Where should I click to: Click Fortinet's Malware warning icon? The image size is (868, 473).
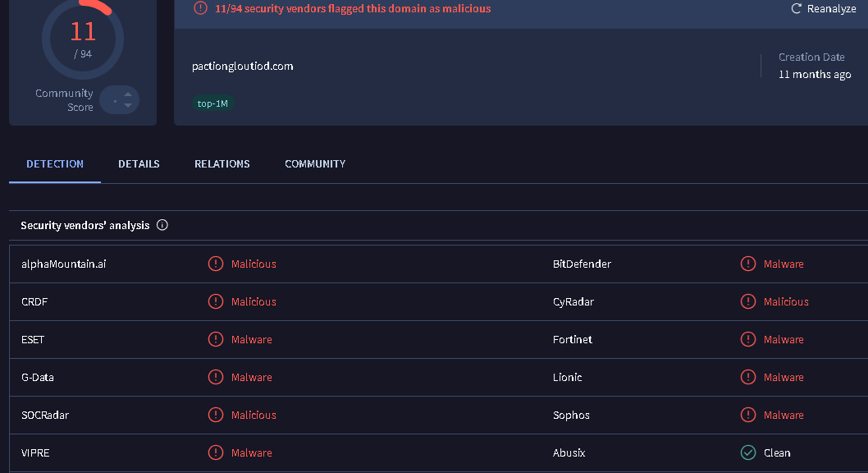click(747, 339)
